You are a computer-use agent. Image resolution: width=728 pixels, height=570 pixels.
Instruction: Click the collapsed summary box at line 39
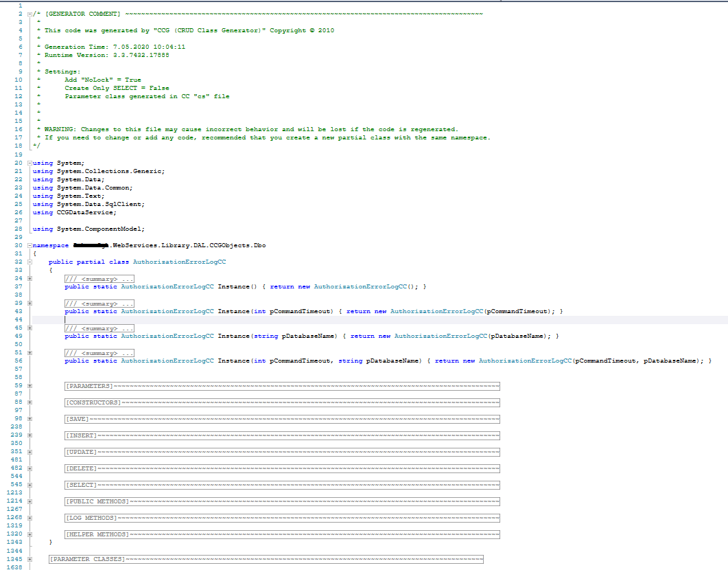point(99,304)
